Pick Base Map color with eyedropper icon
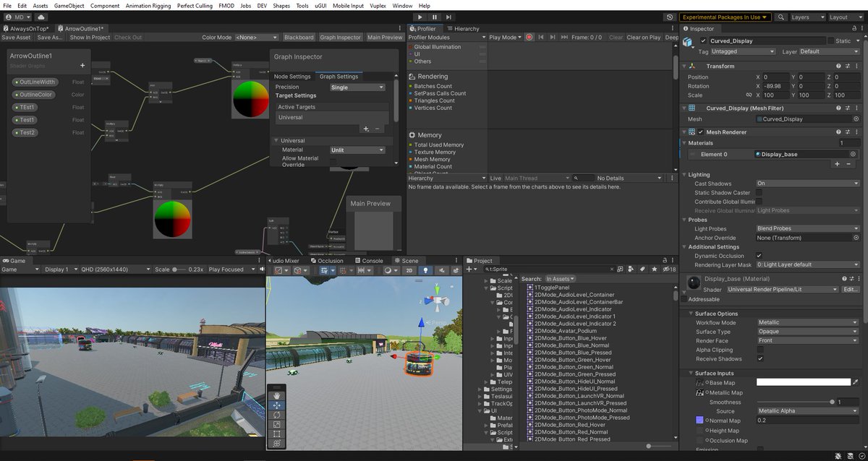The height and width of the screenshot is (461, 868). [856, 382]
